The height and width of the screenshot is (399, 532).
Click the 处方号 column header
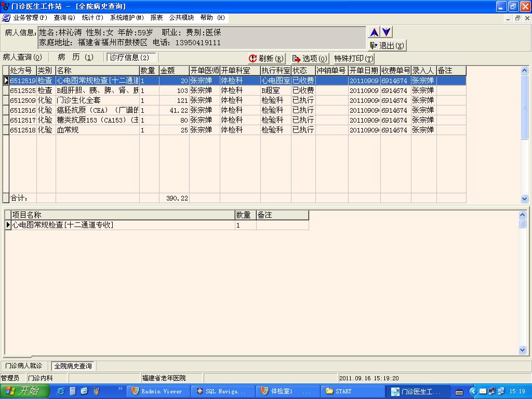[x=23, y=71]
